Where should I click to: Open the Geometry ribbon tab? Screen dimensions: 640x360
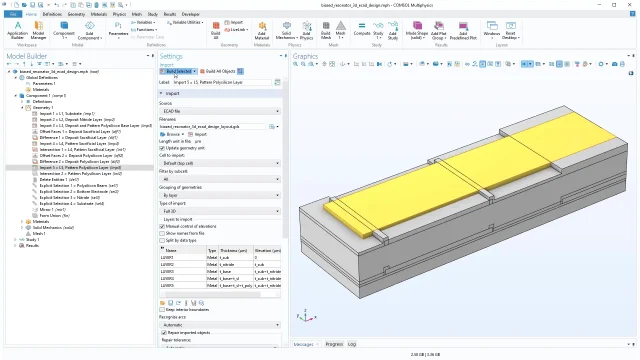tap(76, 14)
